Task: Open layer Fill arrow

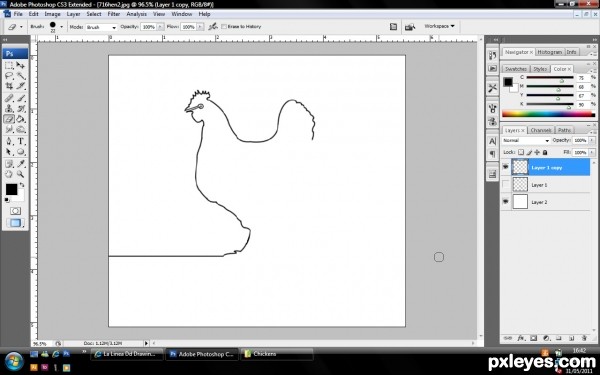Action: point(592,152)
